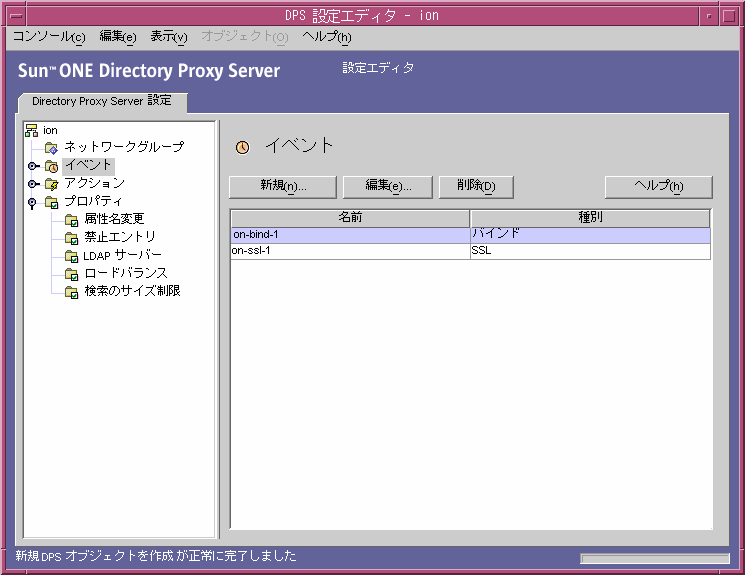Viewport: 745px width, 575px height.
Task: Click the status bar progress indicator
Action: (655, 558)
